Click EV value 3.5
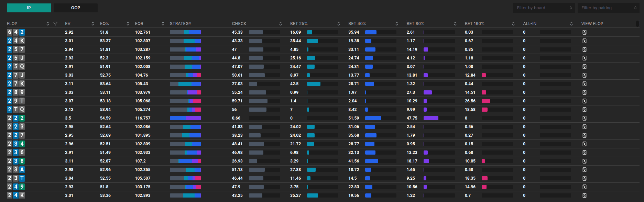Image resolution: width=644 pixels, height=202 pixels. [68, 118]
